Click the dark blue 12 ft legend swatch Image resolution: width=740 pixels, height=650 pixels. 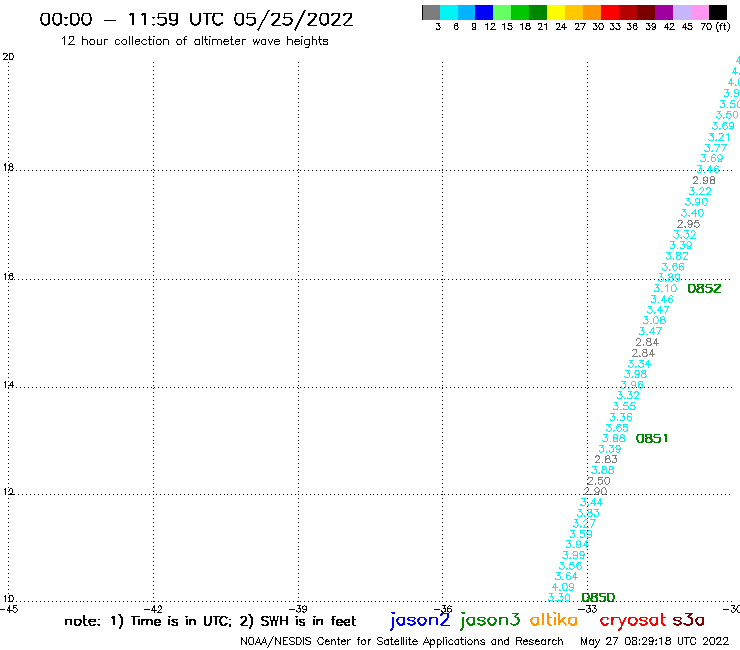click(485, 12)
